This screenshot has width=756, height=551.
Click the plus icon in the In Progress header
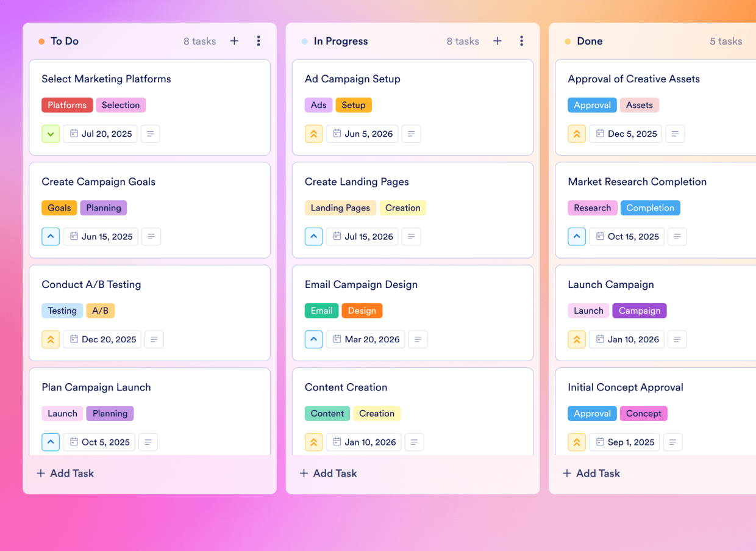click(497, 41)
